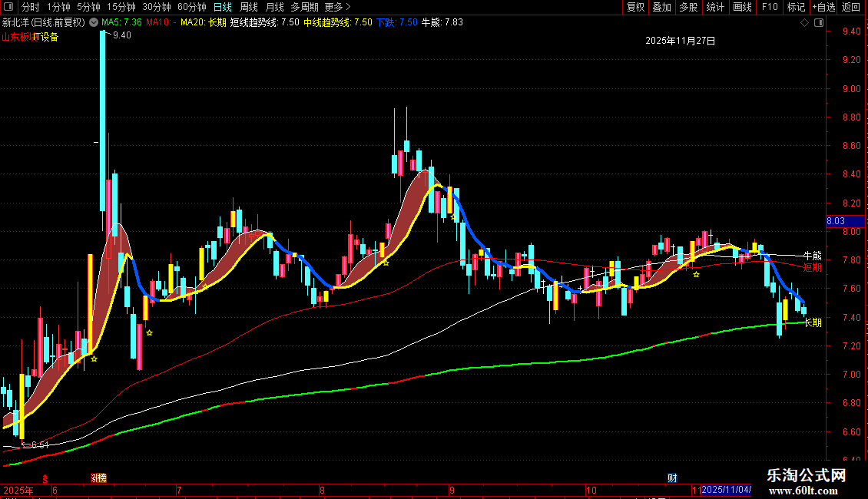This screenshot has height=499, width=868.
Task: Click the 9.40 high price label
Action: point(122,35)
